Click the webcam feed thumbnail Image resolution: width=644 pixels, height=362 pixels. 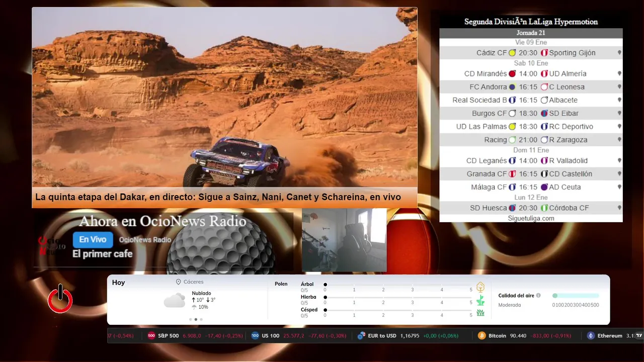click(344, 240)
